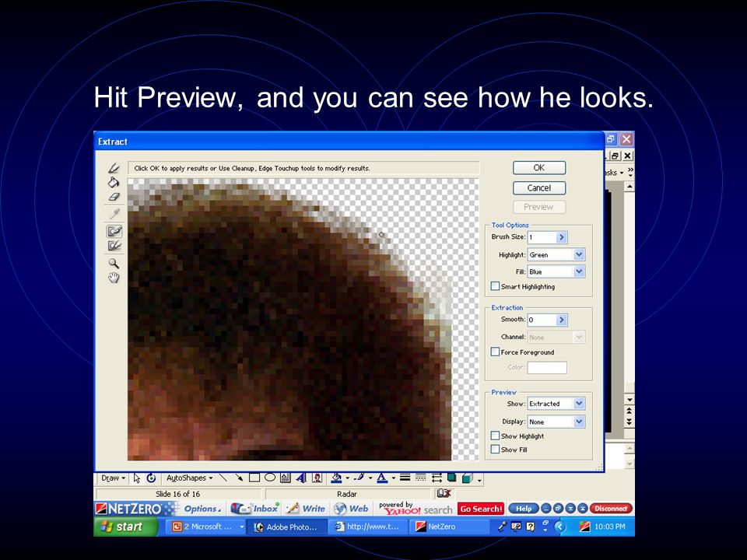747x560 pixels.
Task: Click the spelling status icon in status bar
Action: click(444, 493)
